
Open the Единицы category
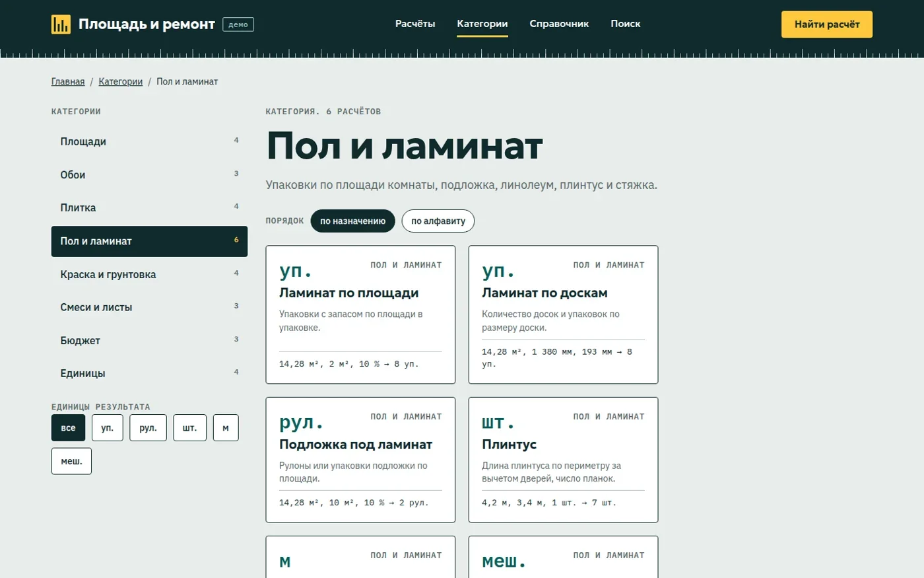point(149,373)
